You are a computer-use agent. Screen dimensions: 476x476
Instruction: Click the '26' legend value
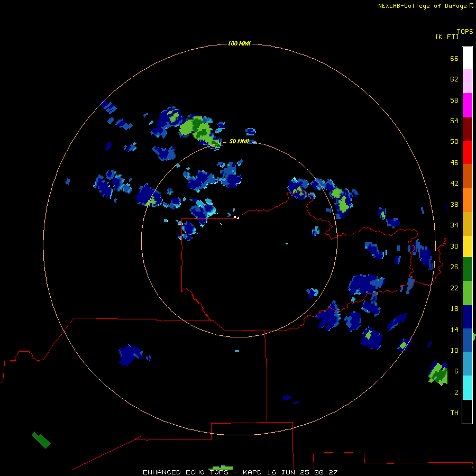pyautogui.click(x=454, y=267)
